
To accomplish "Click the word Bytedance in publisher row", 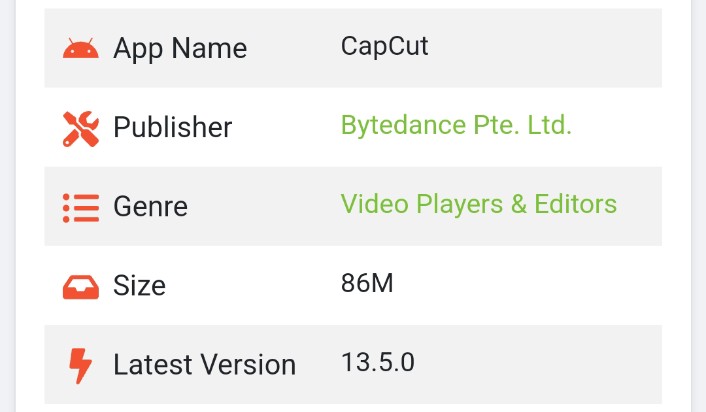I will tap(403, 126).
